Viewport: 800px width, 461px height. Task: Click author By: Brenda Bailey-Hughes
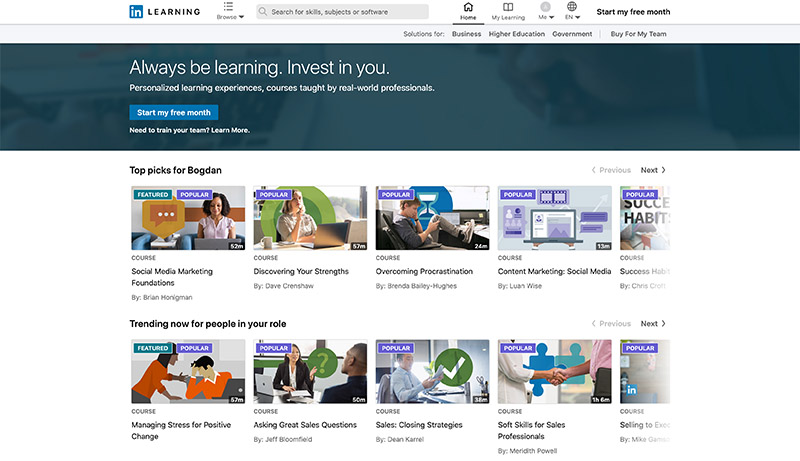(416, 286)
